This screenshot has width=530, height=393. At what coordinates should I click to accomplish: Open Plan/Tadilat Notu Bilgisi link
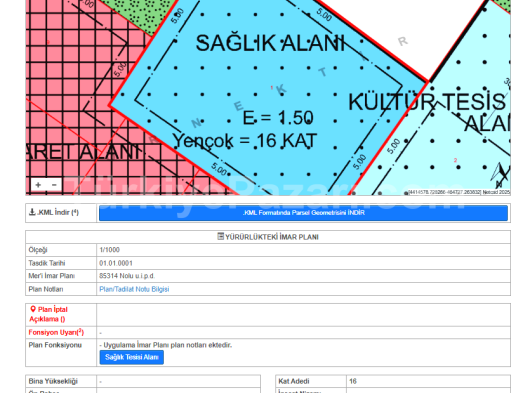point(134,289)
